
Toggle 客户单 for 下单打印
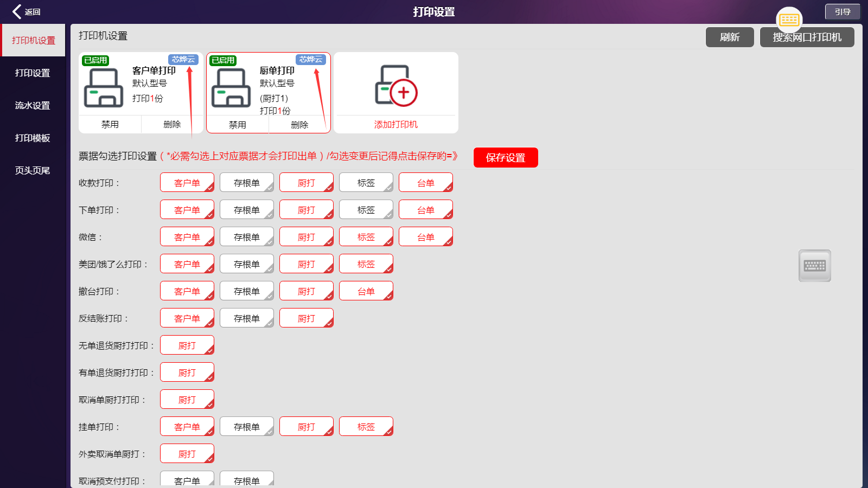tap(187, 209)
